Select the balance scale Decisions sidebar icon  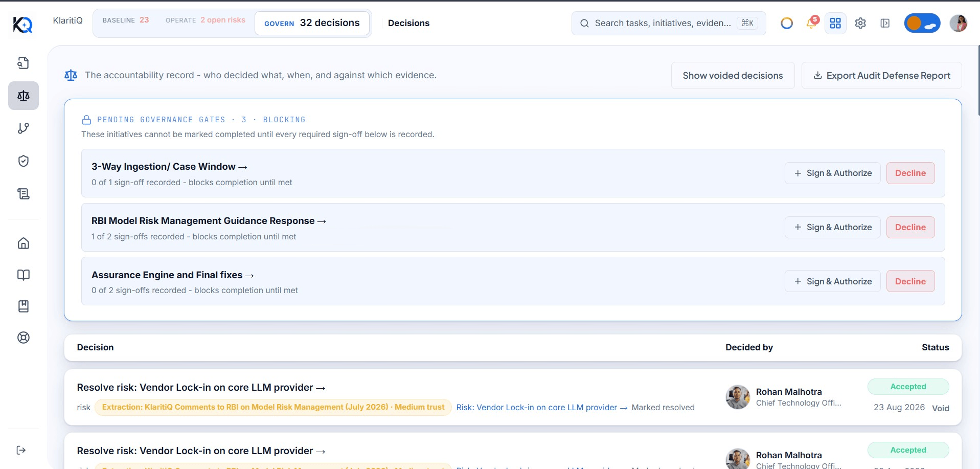point(24,96)
